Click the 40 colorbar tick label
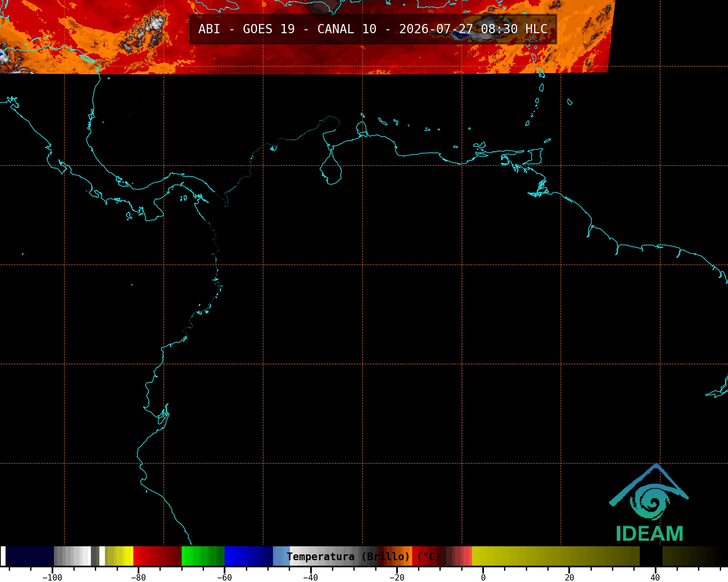This screenshot has width=728, height=582. pyautogui.click(x=655, y=578)
